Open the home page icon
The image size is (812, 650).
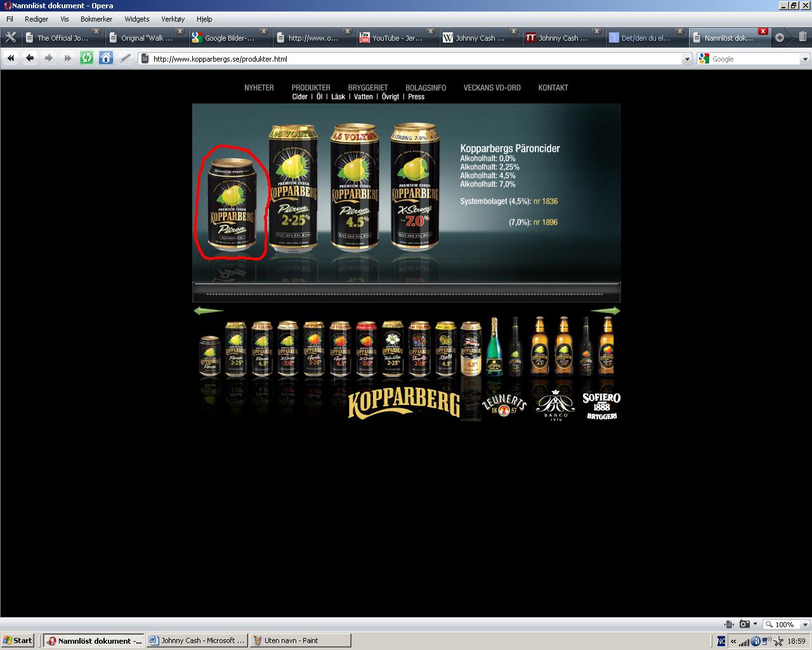pyautogui.click(x=106, y=58)
